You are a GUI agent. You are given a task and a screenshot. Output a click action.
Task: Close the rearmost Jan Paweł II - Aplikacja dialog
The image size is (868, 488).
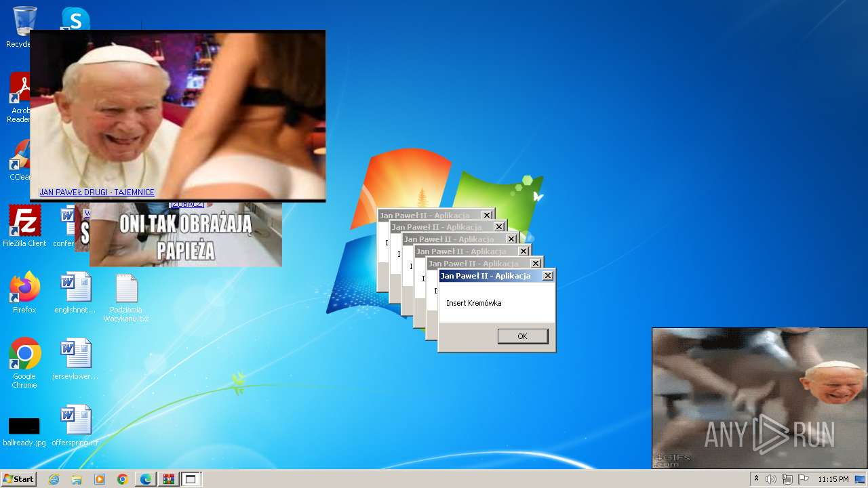coord(487,216)
